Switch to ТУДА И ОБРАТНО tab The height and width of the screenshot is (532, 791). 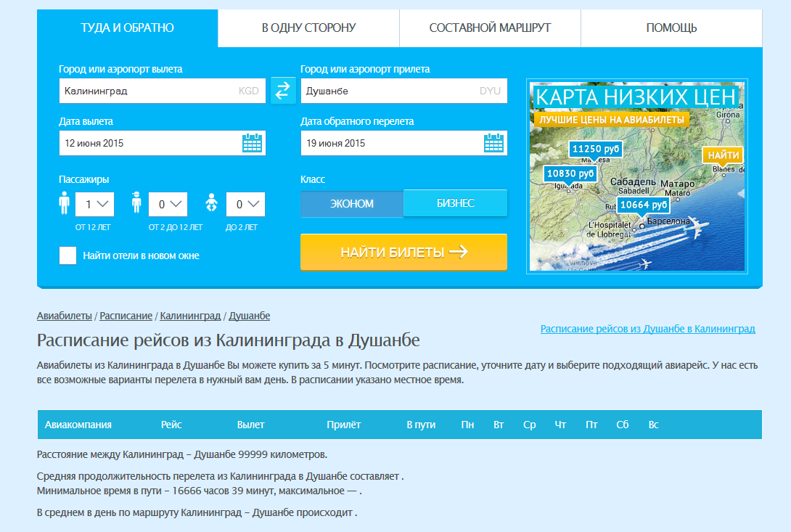pyautogui.click(x=127, y=28)
